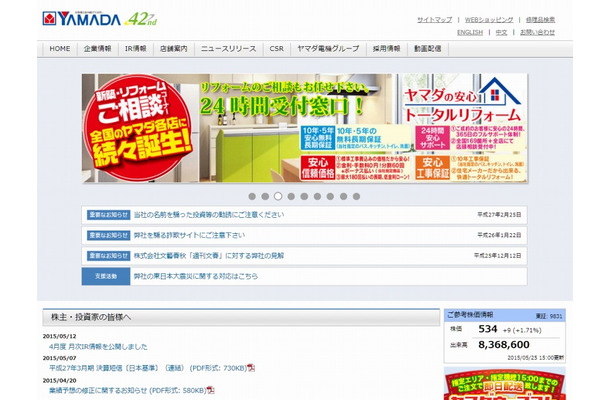Screen dimensions: 610x400
Task: Select the fourth carousel slide dot
Action: tap(291, 196)
